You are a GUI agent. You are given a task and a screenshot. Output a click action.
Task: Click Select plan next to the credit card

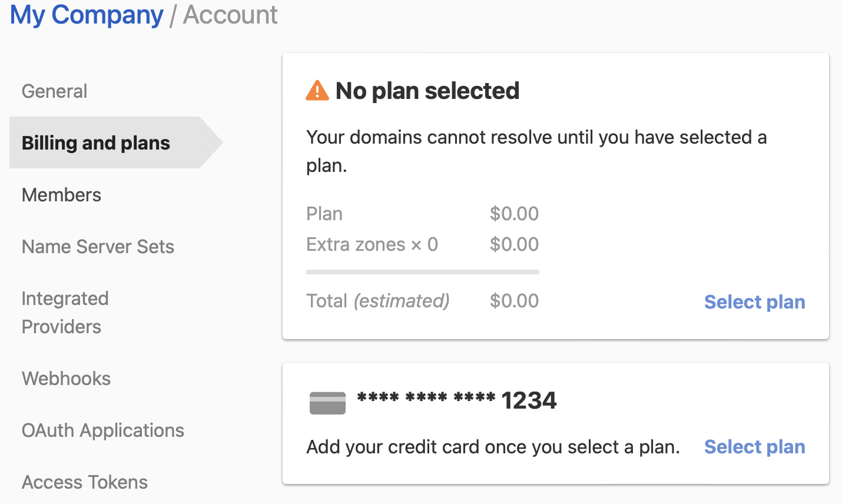tap(754, 447)
